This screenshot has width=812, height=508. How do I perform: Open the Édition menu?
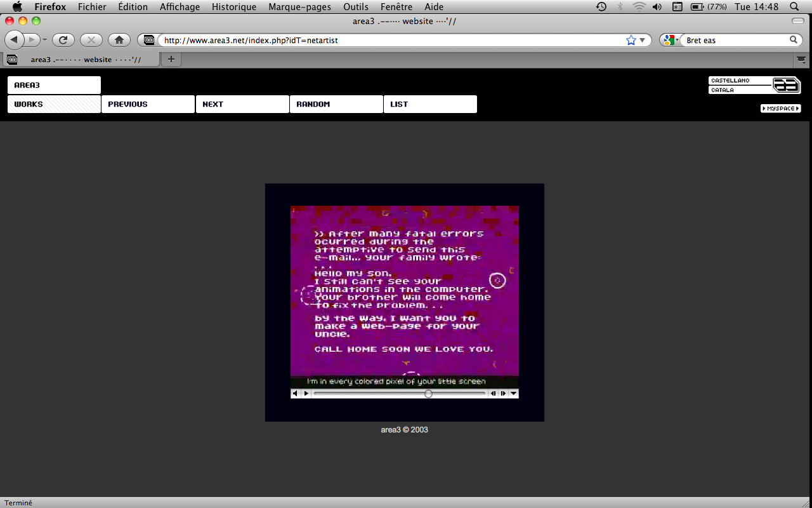(x=133, y=7)
